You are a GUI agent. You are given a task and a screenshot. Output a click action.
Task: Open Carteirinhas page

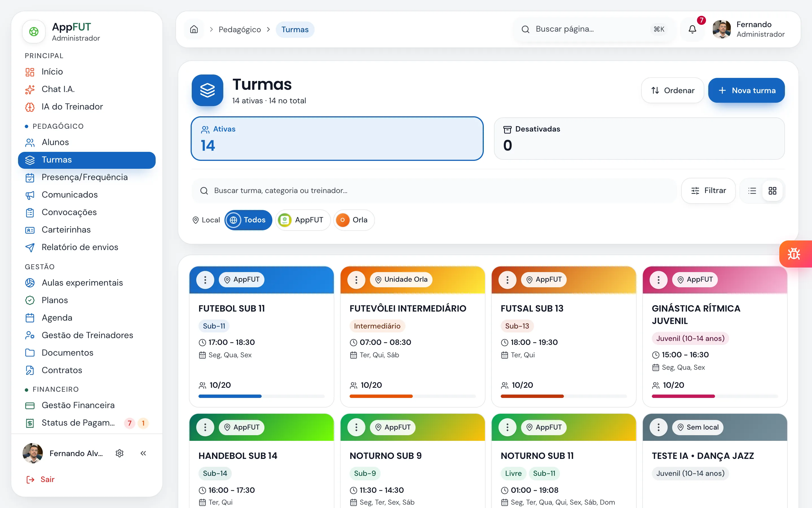pos(87,229)
